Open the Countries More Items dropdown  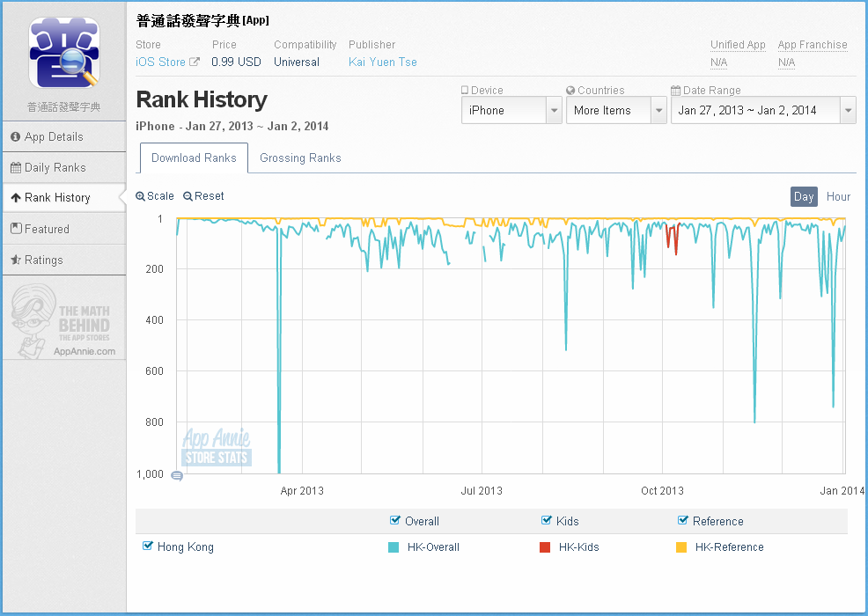[x=616, y=111]
